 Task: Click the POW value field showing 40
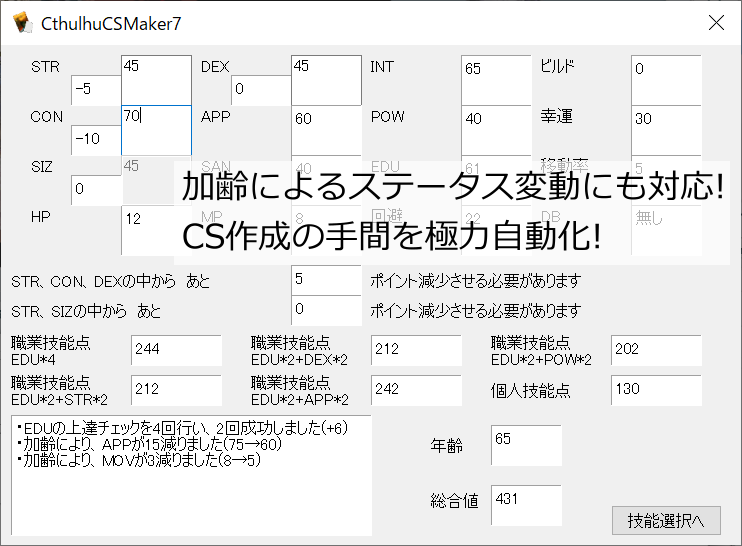496,130
